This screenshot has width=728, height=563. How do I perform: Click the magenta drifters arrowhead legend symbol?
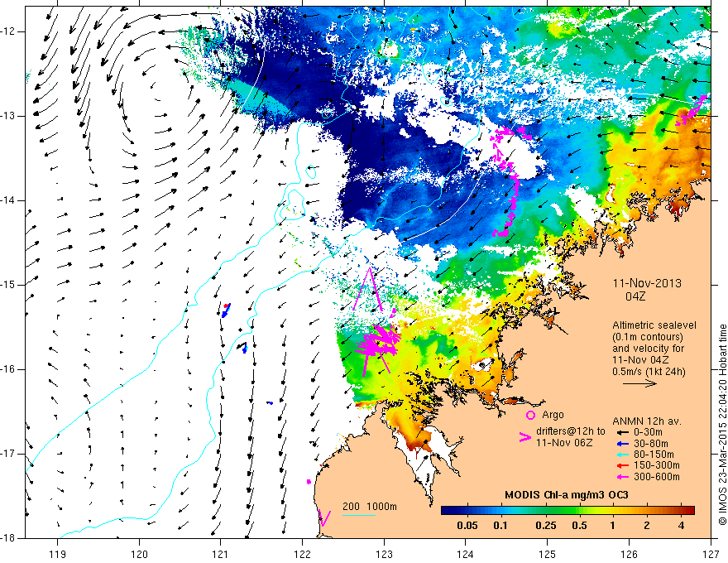524,436
